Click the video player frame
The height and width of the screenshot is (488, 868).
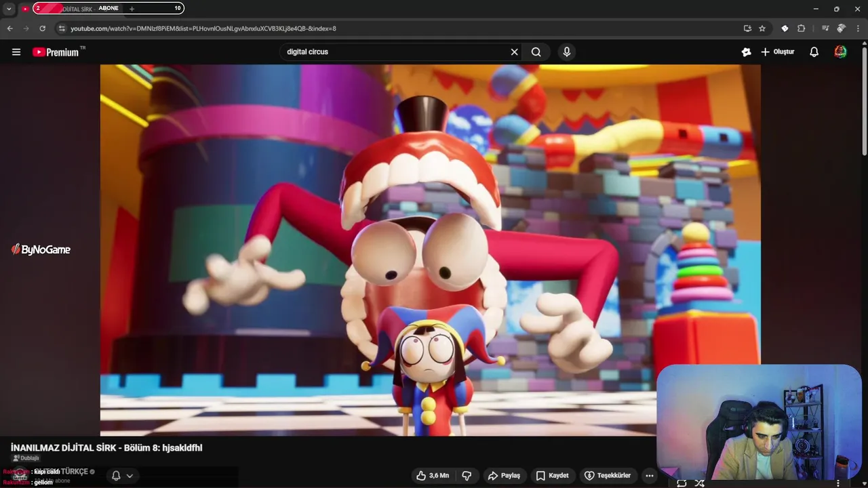431,250
